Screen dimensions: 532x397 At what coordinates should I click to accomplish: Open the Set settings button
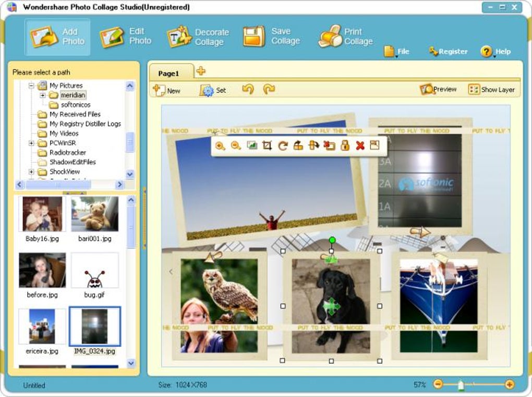pyautogui.click(x=213, y=91)
